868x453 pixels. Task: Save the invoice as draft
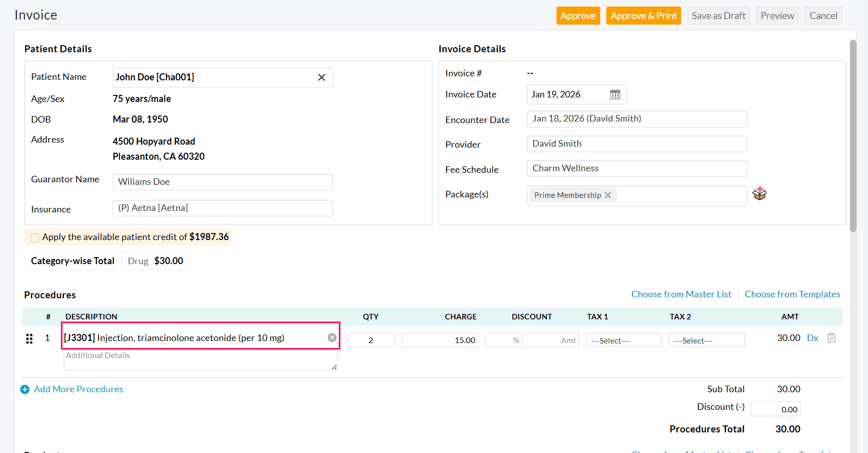[x=718, y=16]
